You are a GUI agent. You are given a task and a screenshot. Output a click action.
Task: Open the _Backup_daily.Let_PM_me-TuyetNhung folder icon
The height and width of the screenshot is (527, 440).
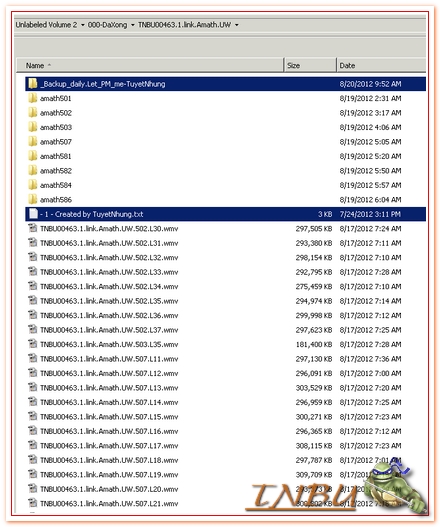coord(33,84)
